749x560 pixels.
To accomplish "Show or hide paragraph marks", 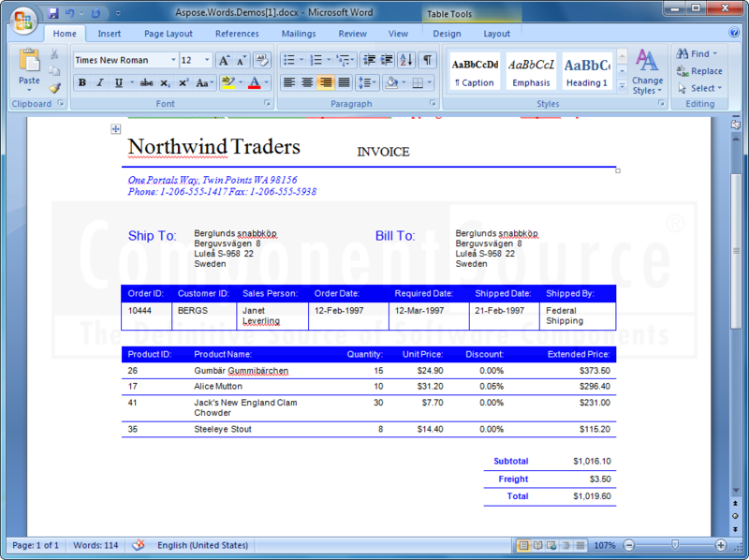I will [428, 60].
